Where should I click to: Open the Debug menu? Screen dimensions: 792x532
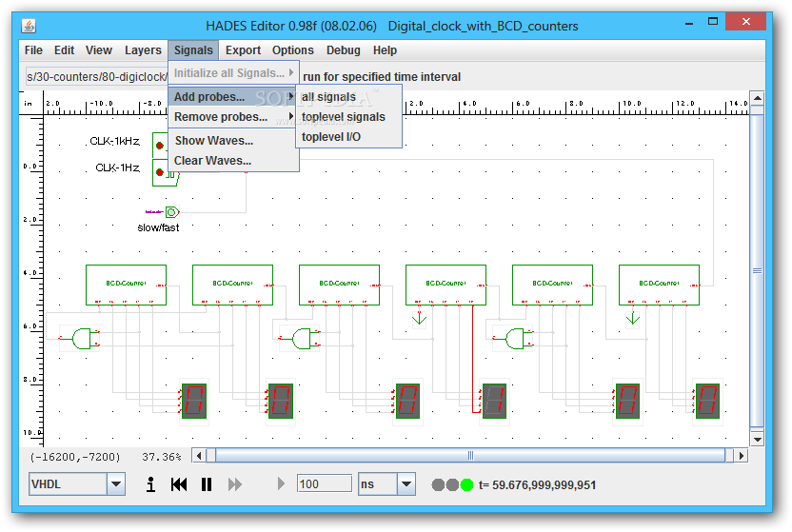(x=344, y=50)
